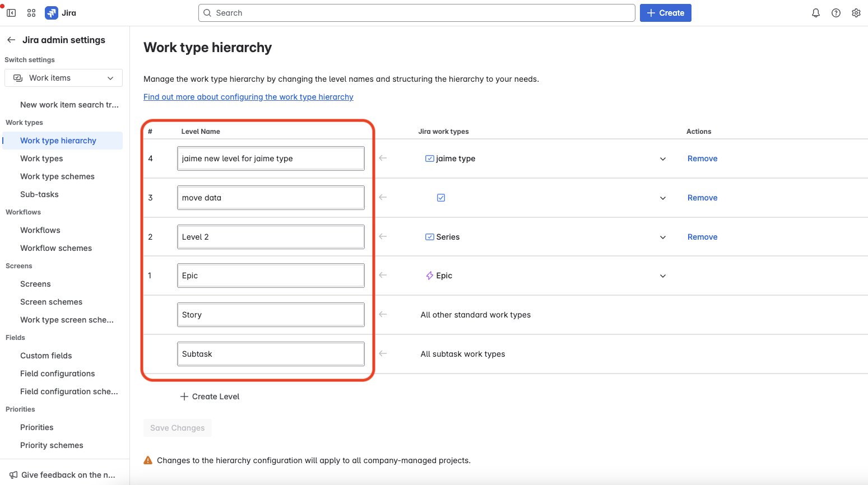Click the checkbox icon in the move data row

pyautogui.click(x=441, y=197)
